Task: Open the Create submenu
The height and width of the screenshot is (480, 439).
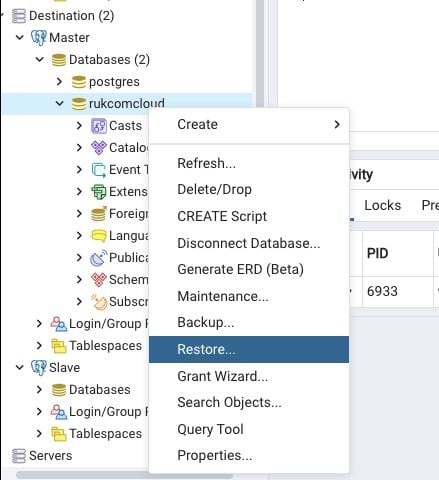Action: tap(249, 124)
